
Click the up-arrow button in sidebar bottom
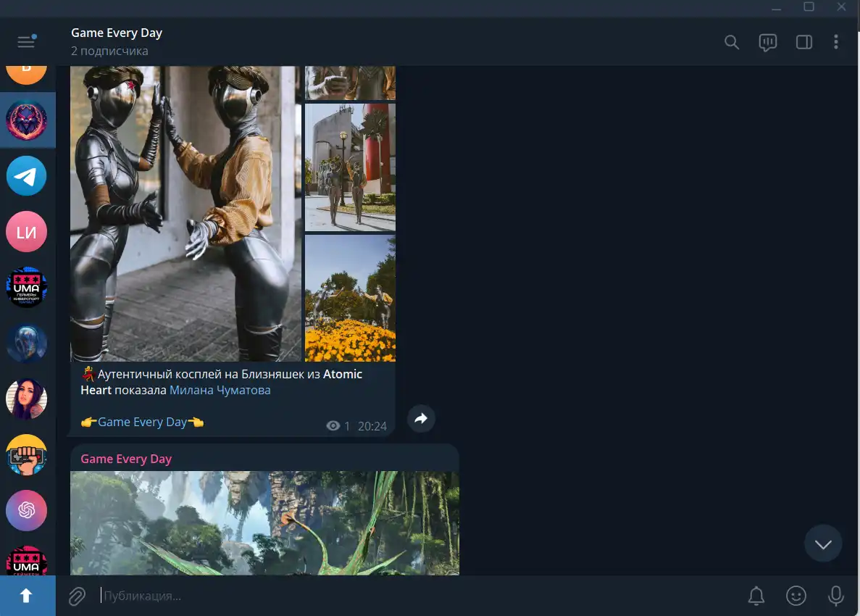pos(26,596)
